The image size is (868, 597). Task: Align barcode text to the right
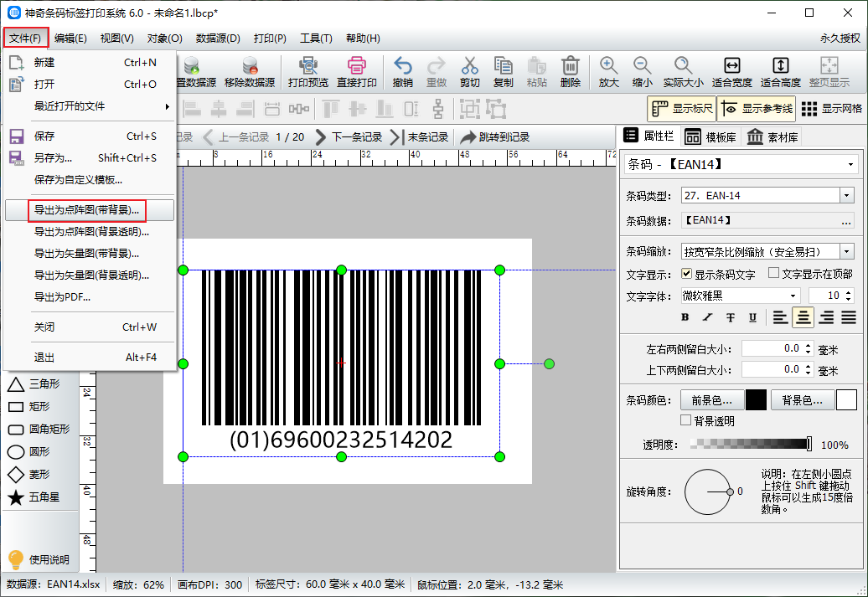click(826, 317)
